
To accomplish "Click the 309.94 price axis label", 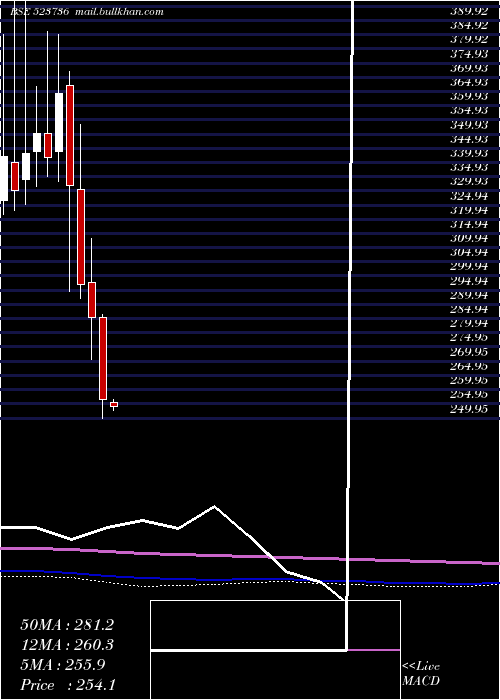I will pos(469,238).
